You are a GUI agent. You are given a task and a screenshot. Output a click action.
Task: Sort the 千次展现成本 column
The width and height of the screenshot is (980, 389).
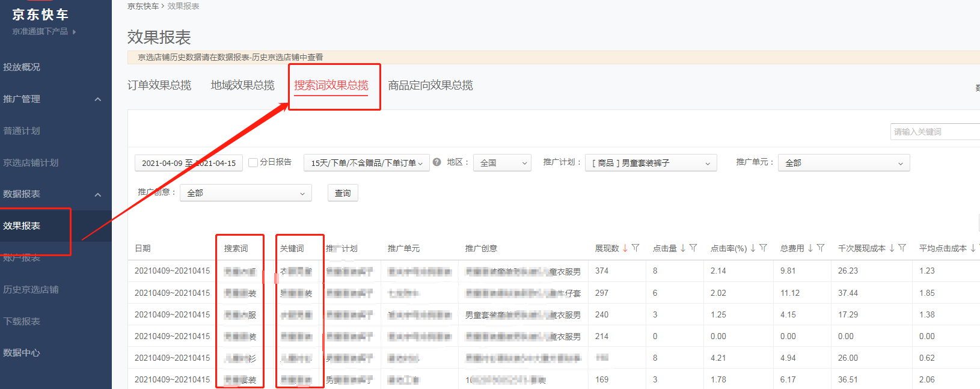[892, 248]
